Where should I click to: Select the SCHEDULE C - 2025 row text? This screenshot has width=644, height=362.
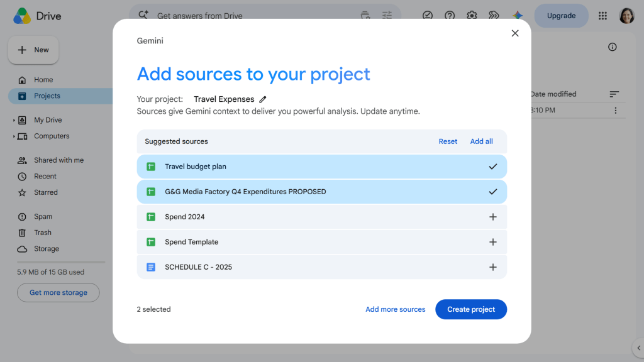[x=198, y=267]
